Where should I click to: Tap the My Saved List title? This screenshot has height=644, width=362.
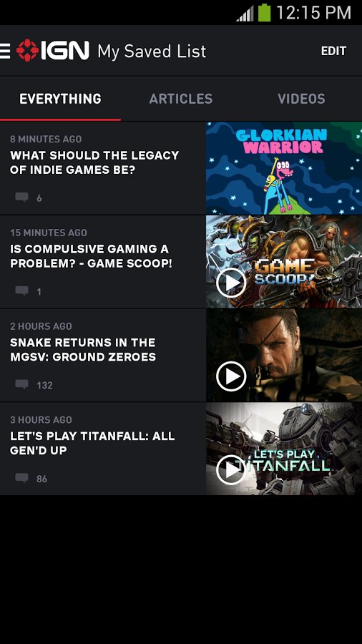pyautogui.click(x=152, y=52)
